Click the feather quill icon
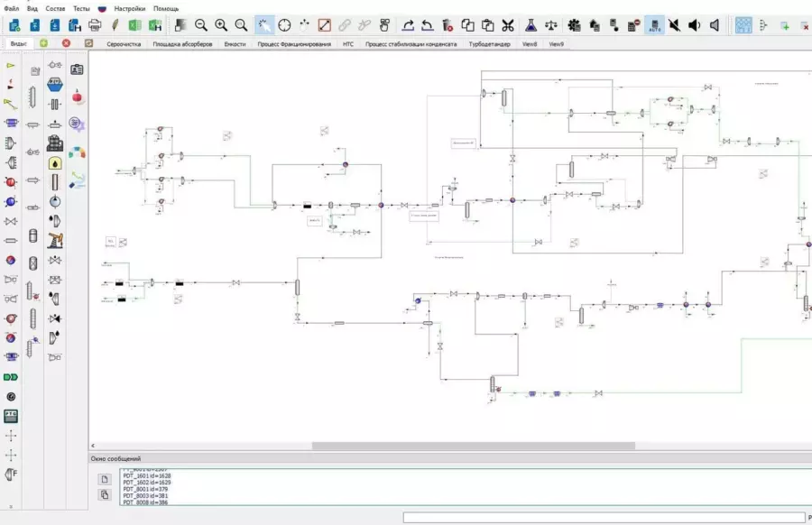This screenshot has width=812, height=525. [x=115, y=25]
